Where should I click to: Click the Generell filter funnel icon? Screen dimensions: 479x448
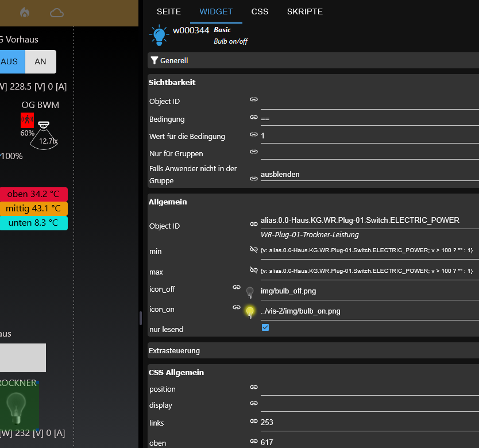(x=154, y=60)
